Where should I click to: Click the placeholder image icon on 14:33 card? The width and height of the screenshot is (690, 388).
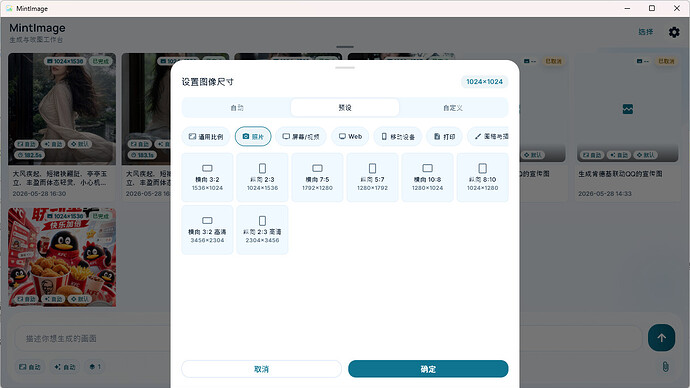(x=628, y=109)
